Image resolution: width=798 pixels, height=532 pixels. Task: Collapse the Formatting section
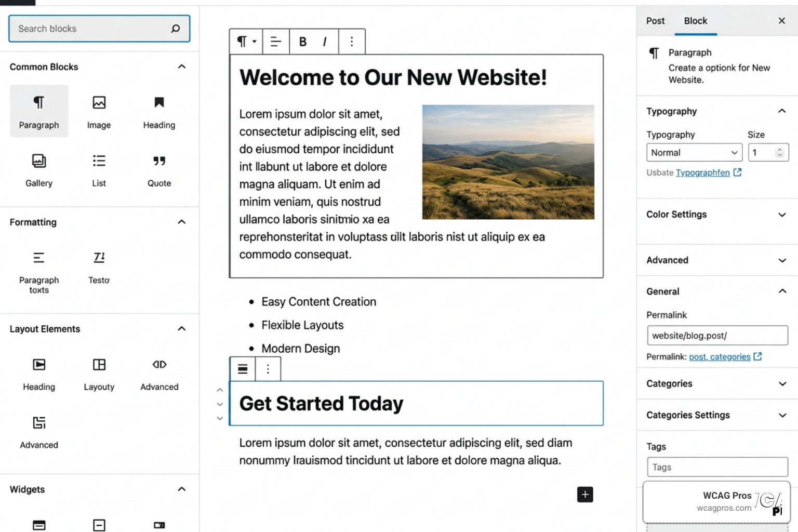[x=181, y=222]
